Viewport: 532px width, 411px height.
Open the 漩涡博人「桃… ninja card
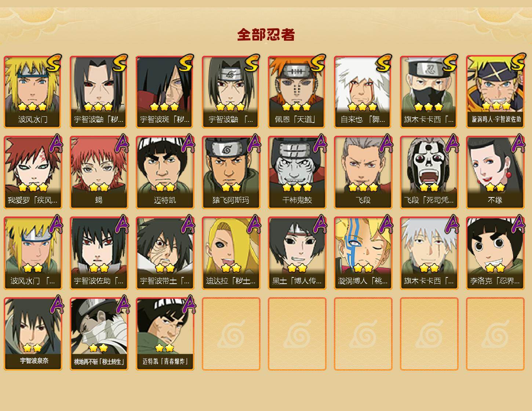point(363,253)
